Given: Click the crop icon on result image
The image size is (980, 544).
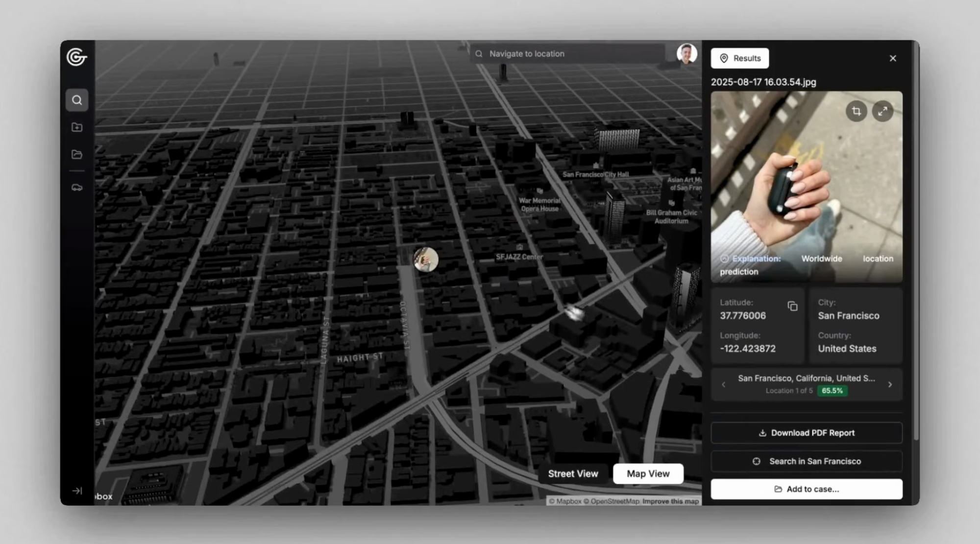Looking at the screenshot, I should (856, 111).
